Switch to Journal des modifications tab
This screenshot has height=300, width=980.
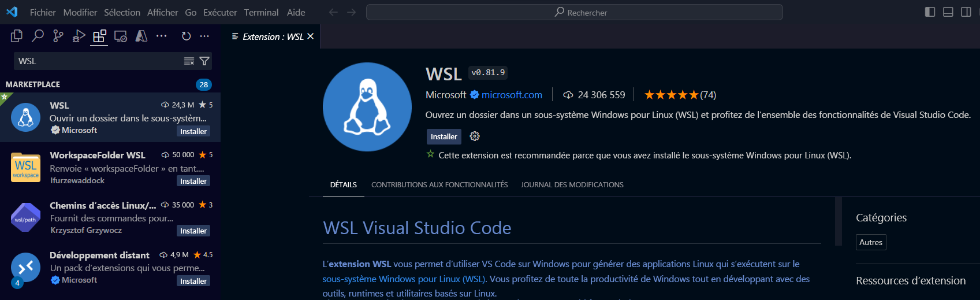click(572, 185)
